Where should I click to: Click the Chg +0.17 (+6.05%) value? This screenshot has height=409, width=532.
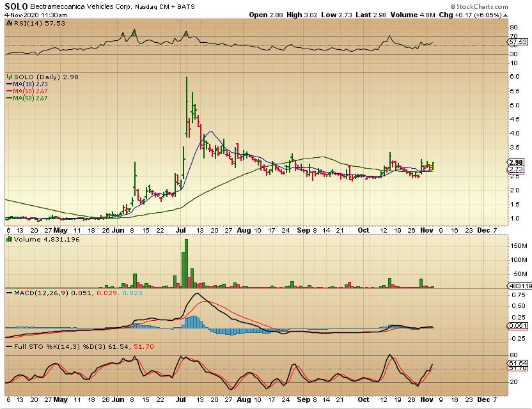pyautogui.click(x=470, y=15)
